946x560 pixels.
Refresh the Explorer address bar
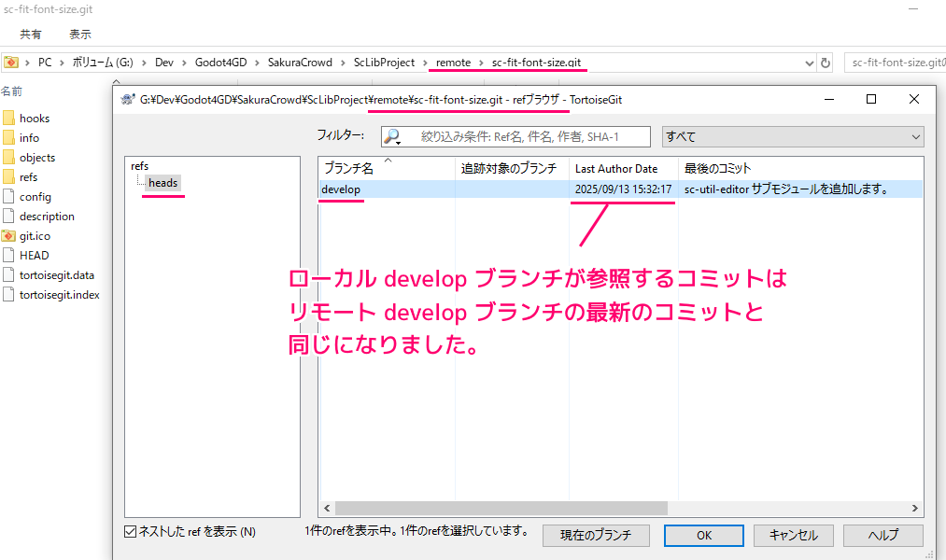(825, 63)
